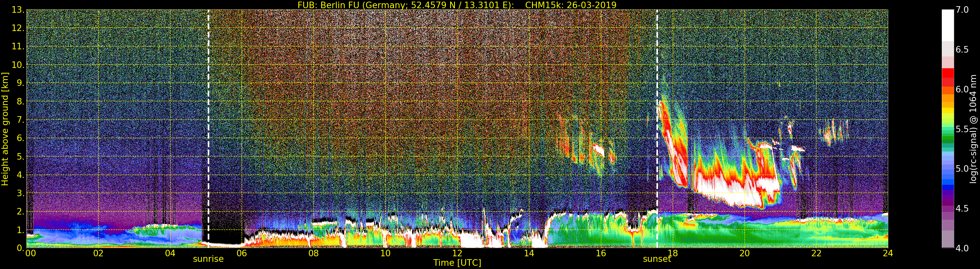Image resolution: width=980 pixels, height=269 pixels.
Task: Click the colorbar tick value "5.5"
Action: pos(962,129)
